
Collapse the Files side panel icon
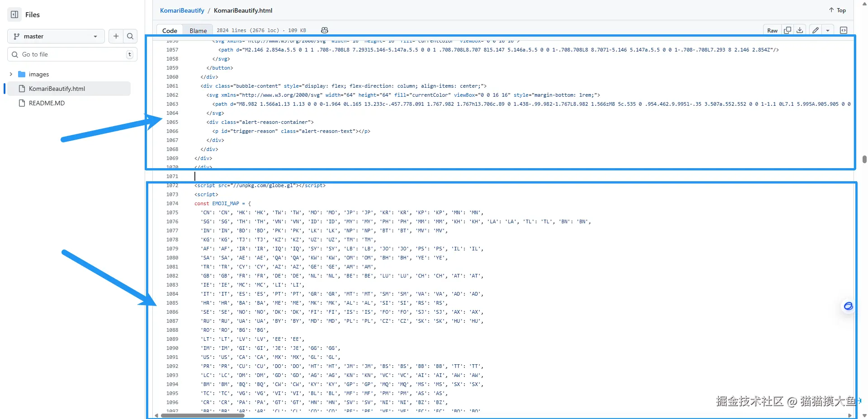tap(14, 14)
